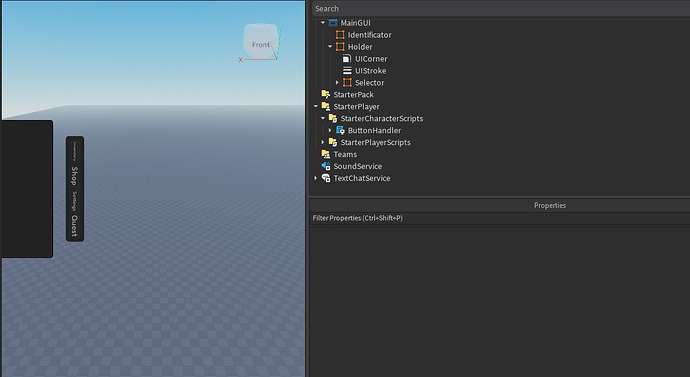Select the SoundService icon
690x377 pixels.
[x=326, y=166]
